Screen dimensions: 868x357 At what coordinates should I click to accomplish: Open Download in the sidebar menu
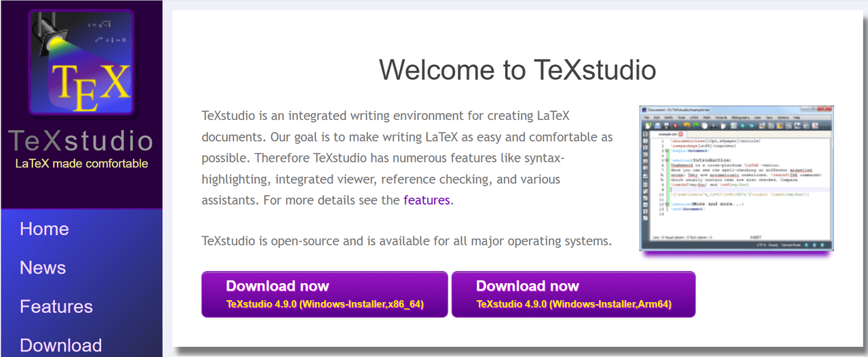pos(61,345)
